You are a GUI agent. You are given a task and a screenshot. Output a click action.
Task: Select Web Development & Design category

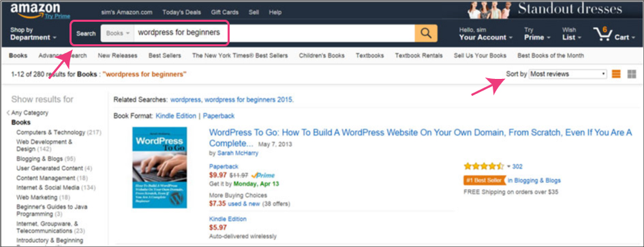coord(44,145)
